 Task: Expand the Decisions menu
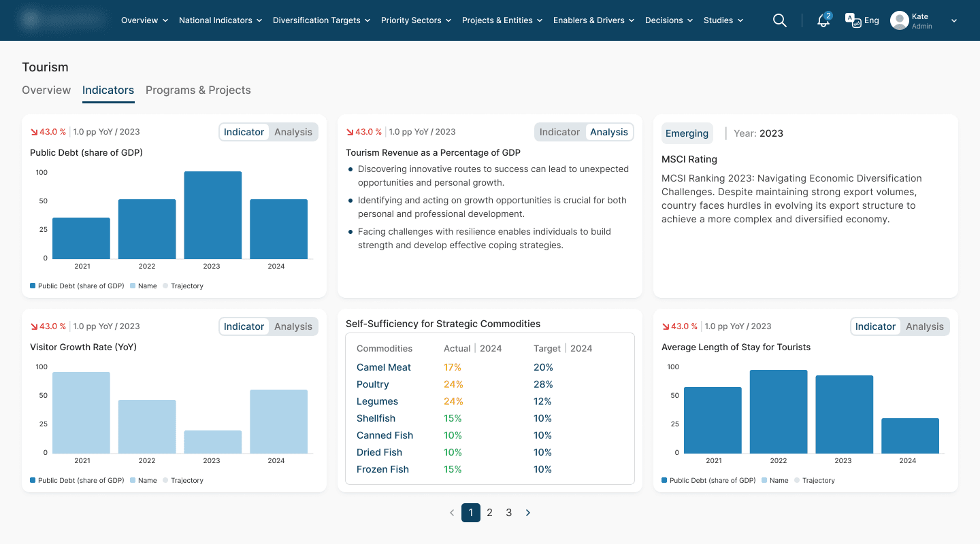point(669,20)
